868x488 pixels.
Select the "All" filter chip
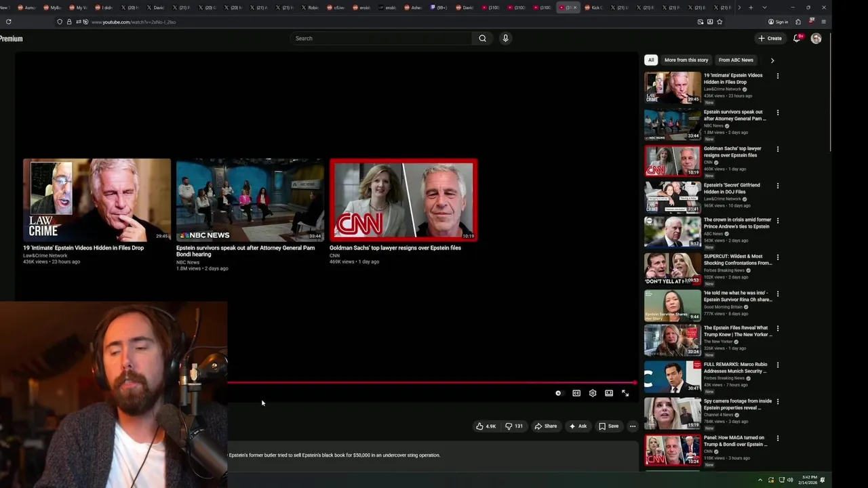[x=651, y=60]
